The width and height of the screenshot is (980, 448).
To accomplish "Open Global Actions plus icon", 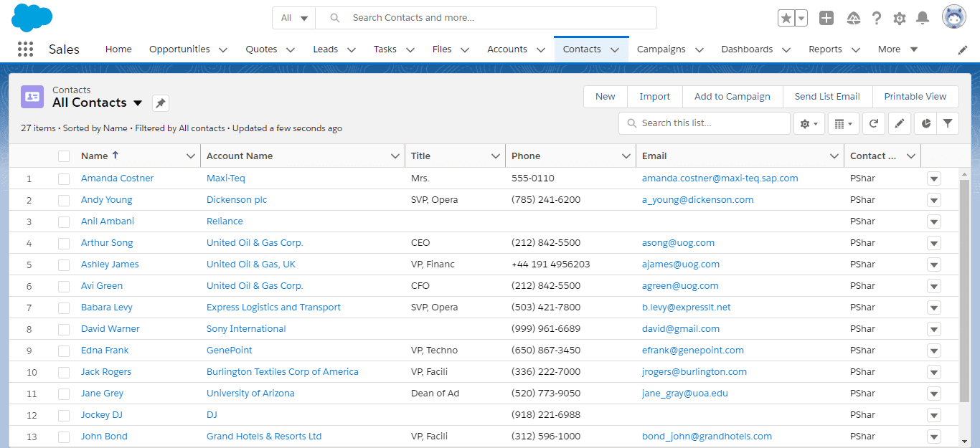I will [826, 18].
